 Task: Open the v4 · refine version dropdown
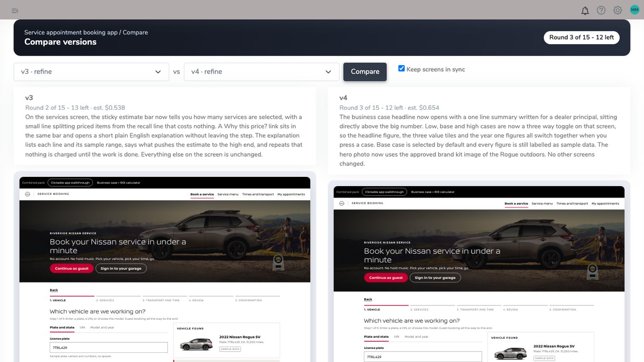tap(262, 72)
